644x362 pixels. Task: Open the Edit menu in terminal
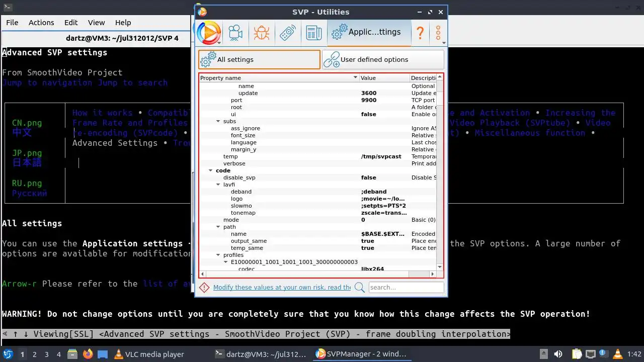tap(71, 23)
